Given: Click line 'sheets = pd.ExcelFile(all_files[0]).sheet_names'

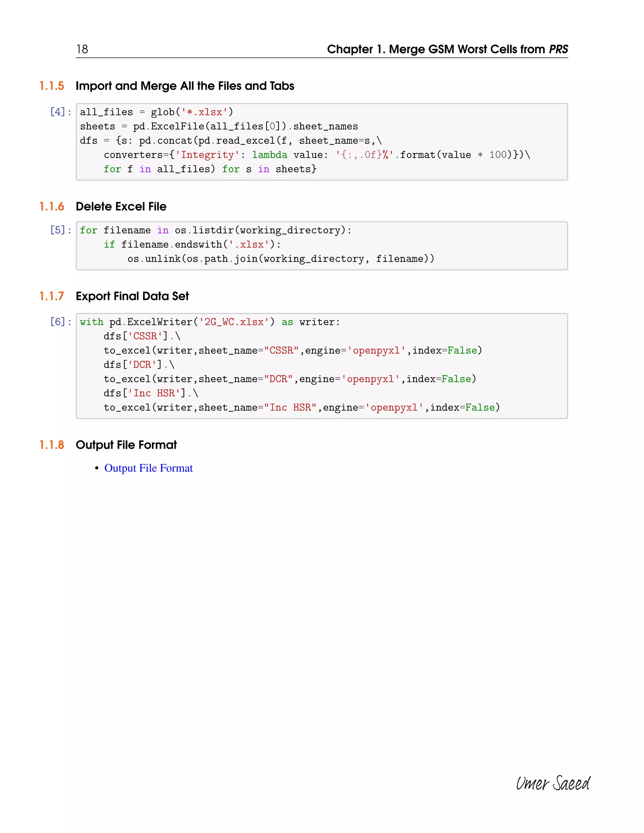Looking at the screenshot, I should (219, 126).
